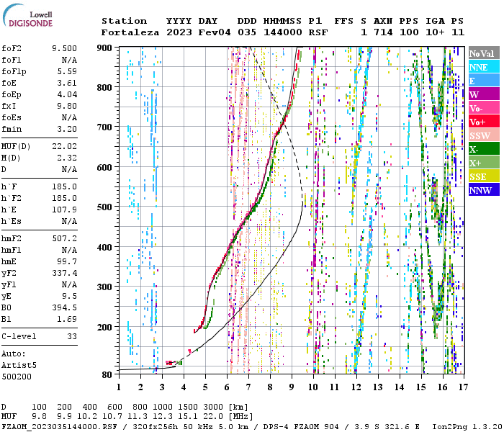Click the Lowell Digisonde logo
The height and width of the screenshot is (432, 504).
[27, 15]
